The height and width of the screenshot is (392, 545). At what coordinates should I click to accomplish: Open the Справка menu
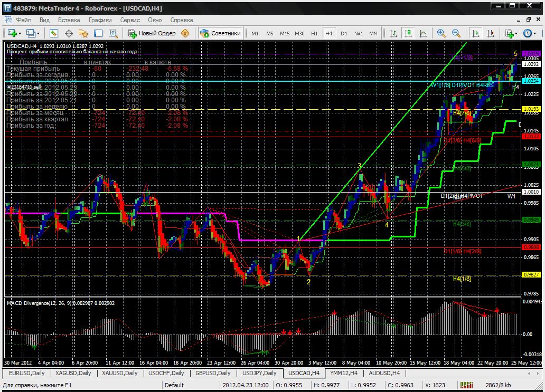182,20
